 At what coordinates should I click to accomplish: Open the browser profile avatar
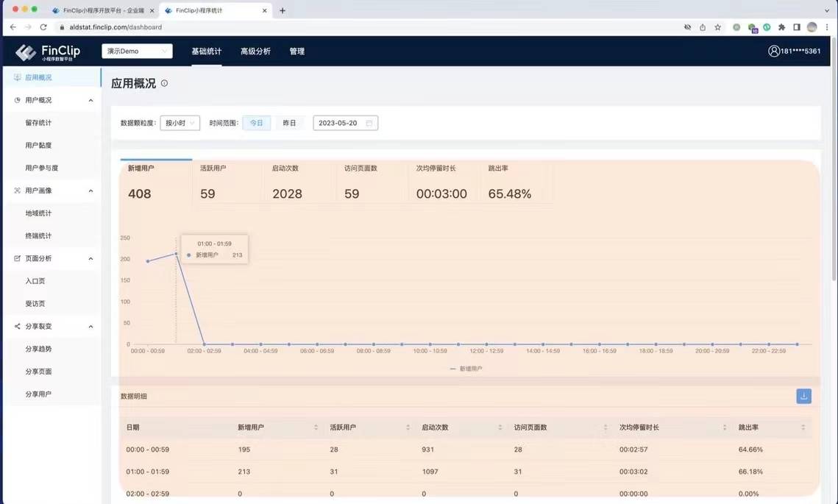click(x=812, y=27)
